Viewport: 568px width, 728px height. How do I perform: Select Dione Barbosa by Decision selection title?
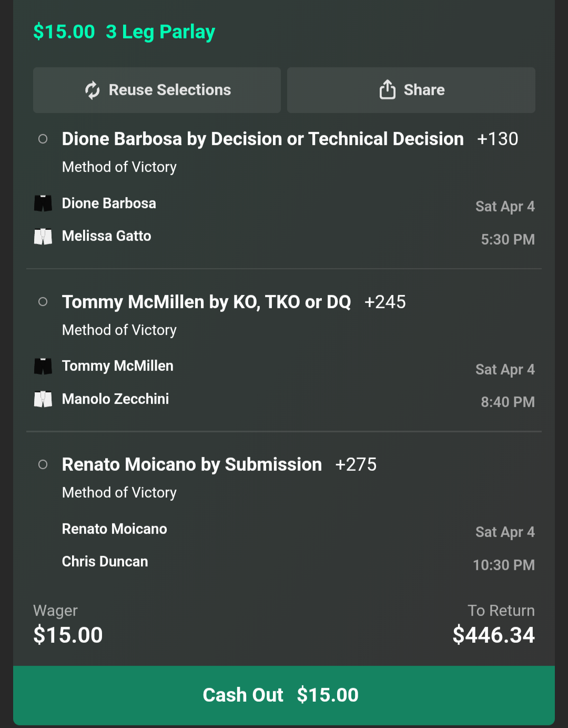point(262,139)
